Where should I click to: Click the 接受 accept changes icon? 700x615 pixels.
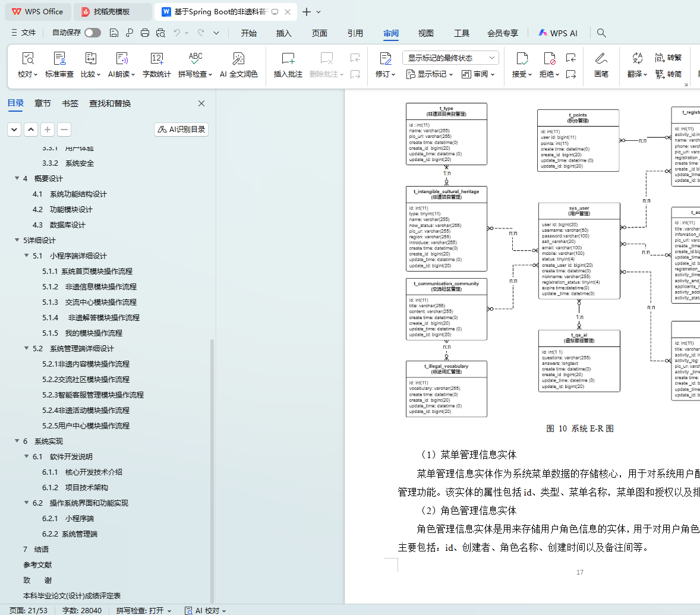521,59
